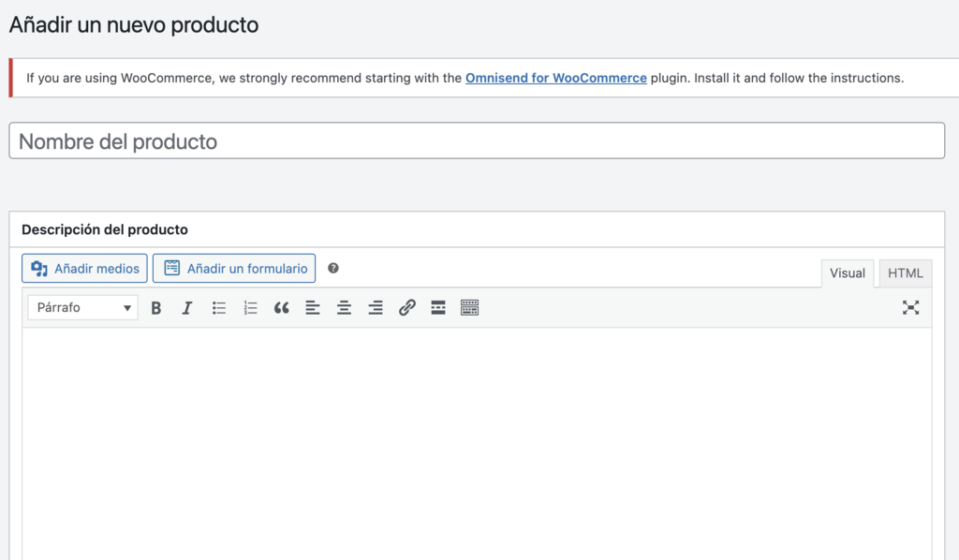Click the Añadir medios button
Image resolution: width=959 pixels, height=560 pixels.
(x=83, y=268)
